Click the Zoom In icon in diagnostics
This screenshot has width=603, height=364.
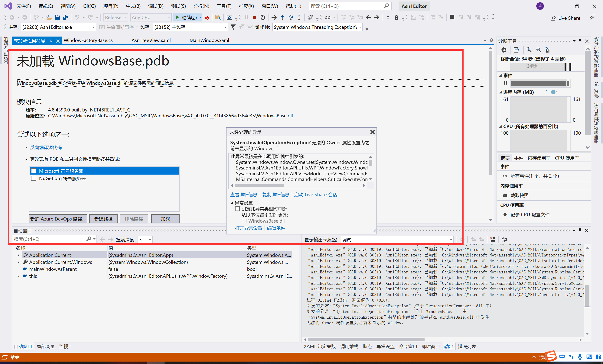[x=529, y=50]
